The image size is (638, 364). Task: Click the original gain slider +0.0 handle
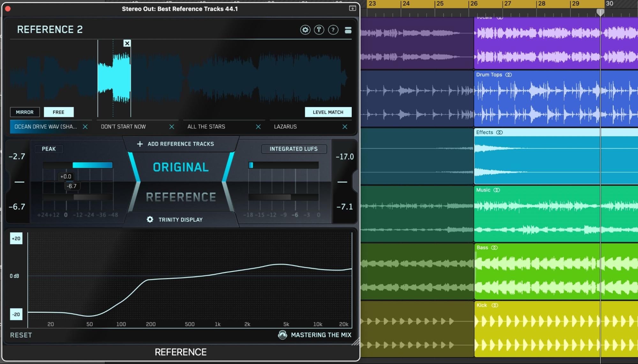[66, 177]
